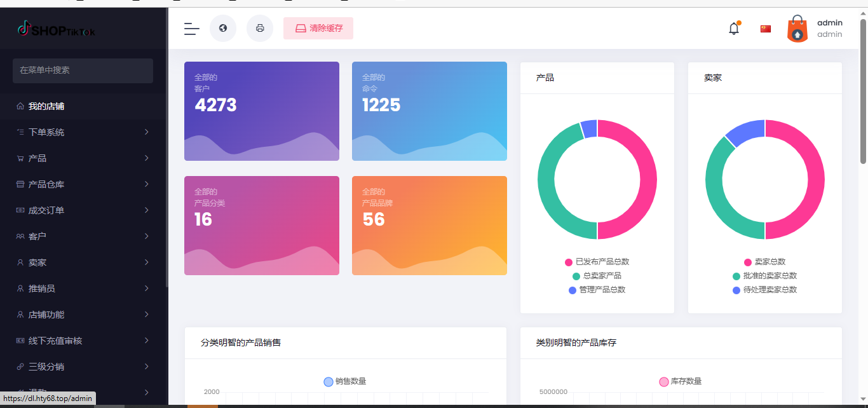Click the SHOPTikTok logo
This screenshot has width=868, height=408.
point(57,29)
